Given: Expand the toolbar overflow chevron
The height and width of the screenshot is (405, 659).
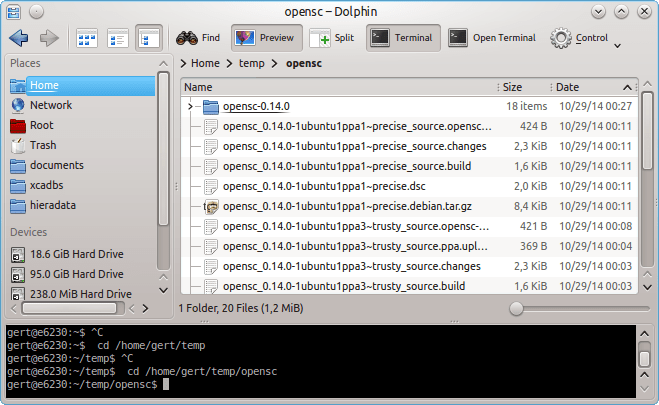Looking at the screenshot, I should (617, 45).
